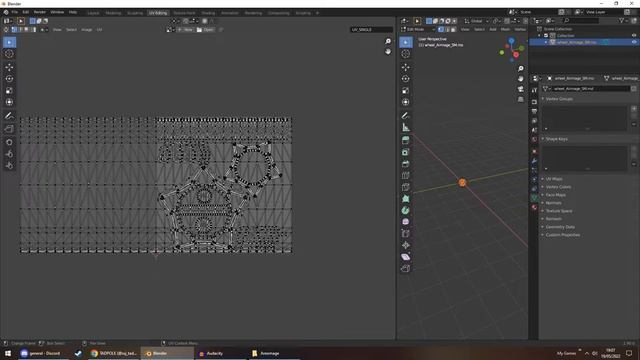Select the Shear tool

coord(406,257)
